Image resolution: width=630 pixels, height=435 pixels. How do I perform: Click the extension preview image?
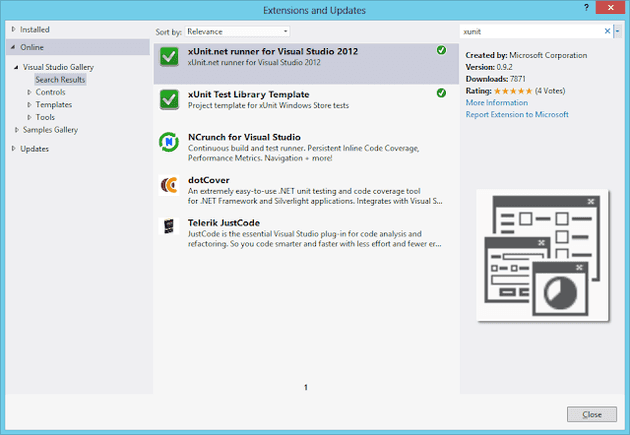pos(543,255)
